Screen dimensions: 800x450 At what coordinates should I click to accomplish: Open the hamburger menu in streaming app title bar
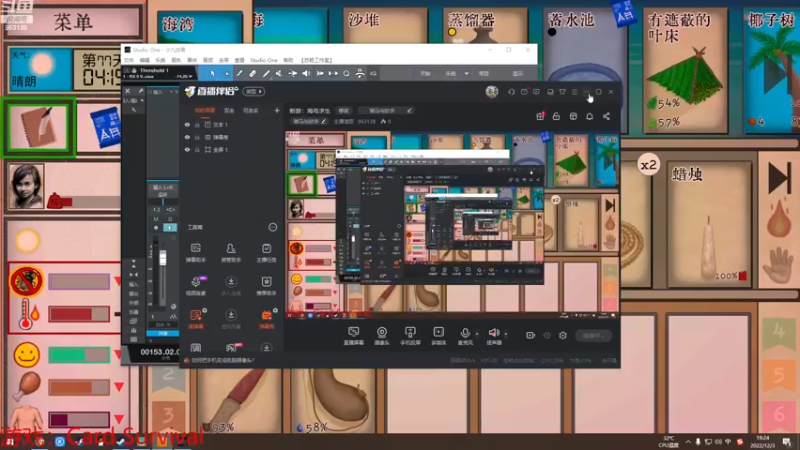[x=574, y=92]
